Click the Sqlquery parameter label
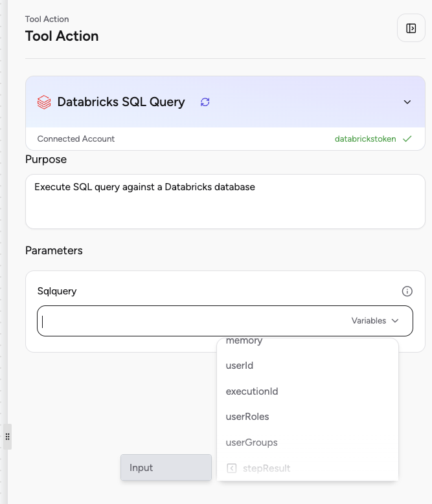The width and height of the screenshot is (432, 504). [x=57, y=291]
